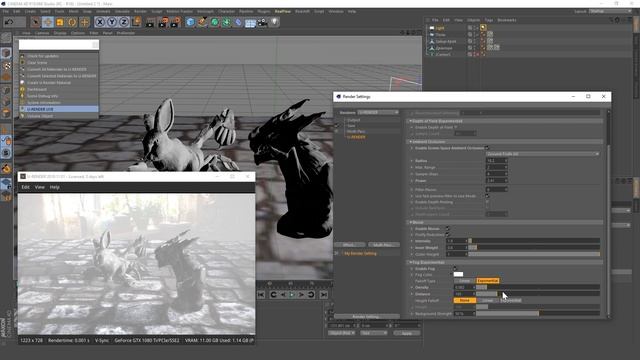640x360 pixels.
Task: Select the Live Selection arrow tool
Action: (36, 22)
